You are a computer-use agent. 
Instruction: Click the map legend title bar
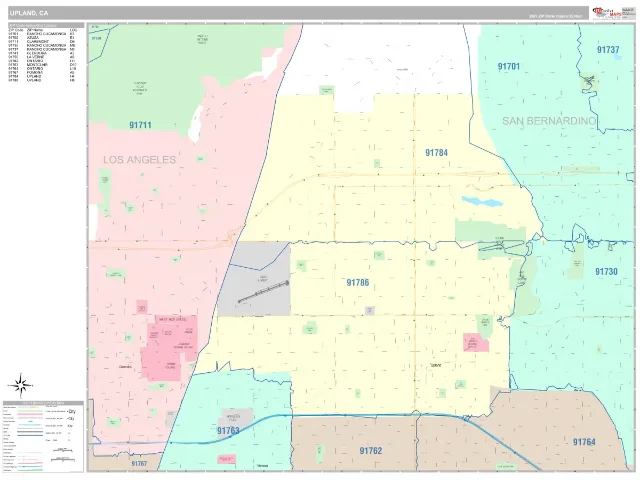click(43, 403)
